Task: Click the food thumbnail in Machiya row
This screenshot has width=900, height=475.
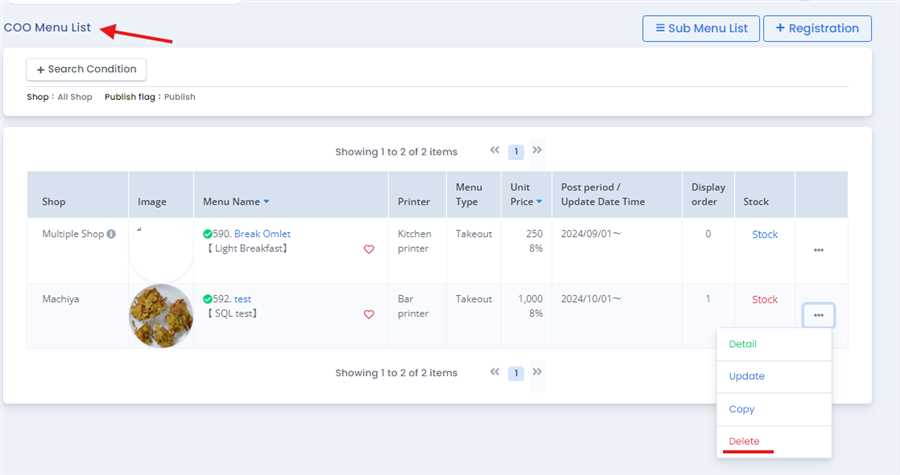Action: click(161, 315)
